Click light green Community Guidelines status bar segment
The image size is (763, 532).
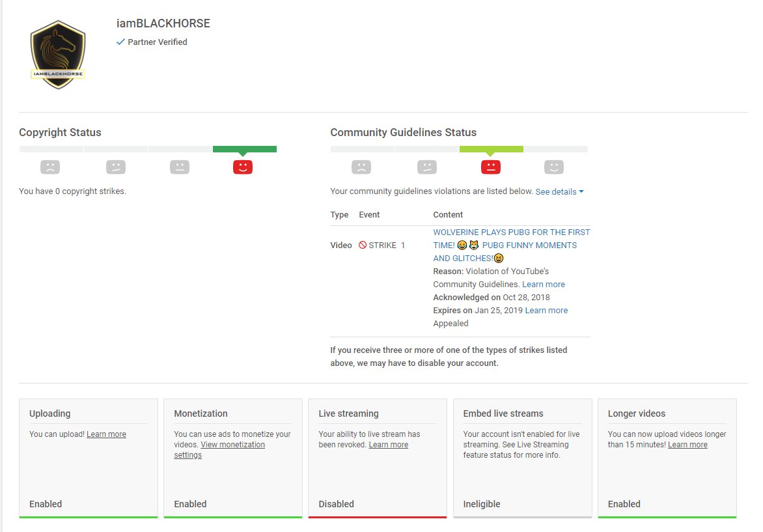click(492, 149)
